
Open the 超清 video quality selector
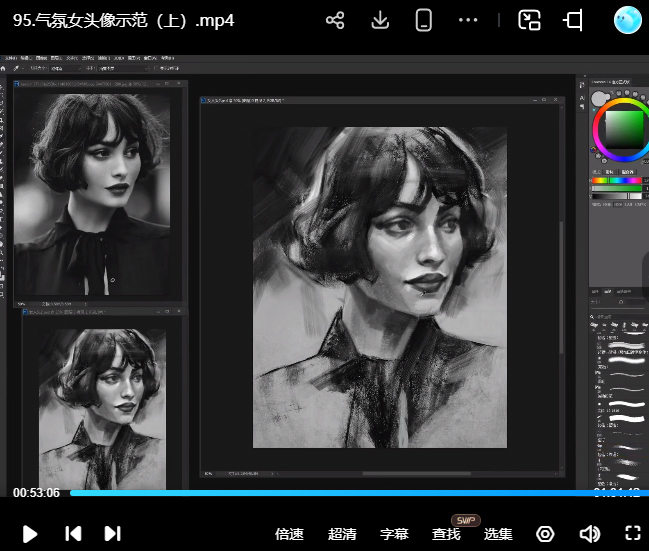click(x=342, y=534)
